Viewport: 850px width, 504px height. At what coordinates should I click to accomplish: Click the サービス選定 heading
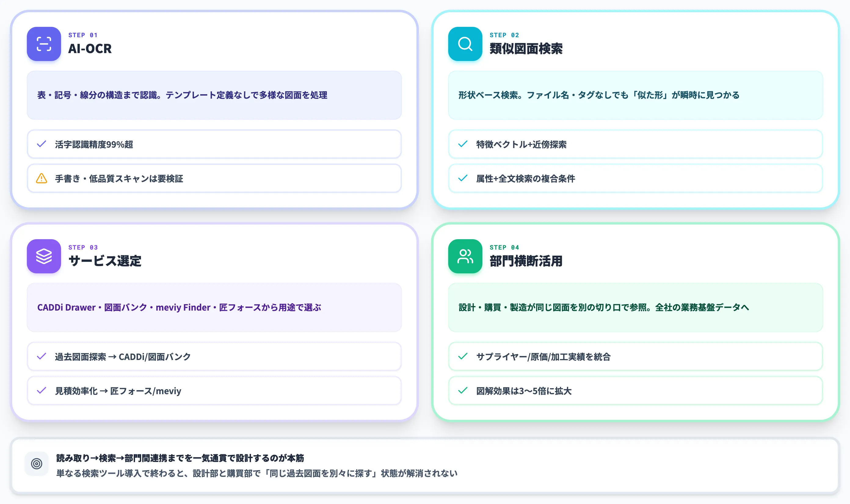tap(105, 261)
